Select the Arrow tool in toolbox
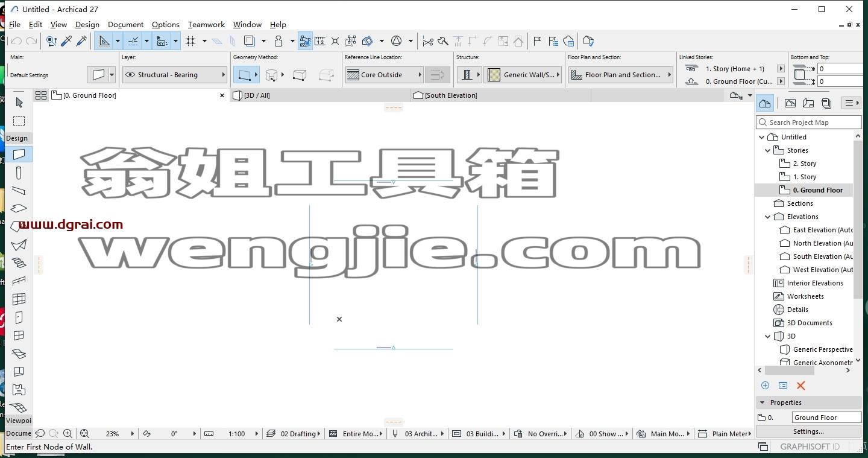Image resolution: width=868 pixels, height=458 pixels. tap(19, 103)
